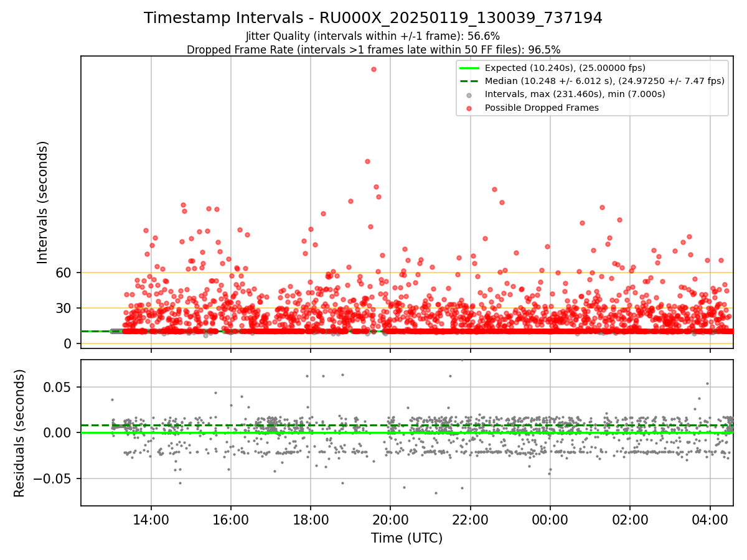Click the 'Intervals (seconds)' y-axis label
The width and height of the screenshot is (747, 560).
tap(43, 202)
